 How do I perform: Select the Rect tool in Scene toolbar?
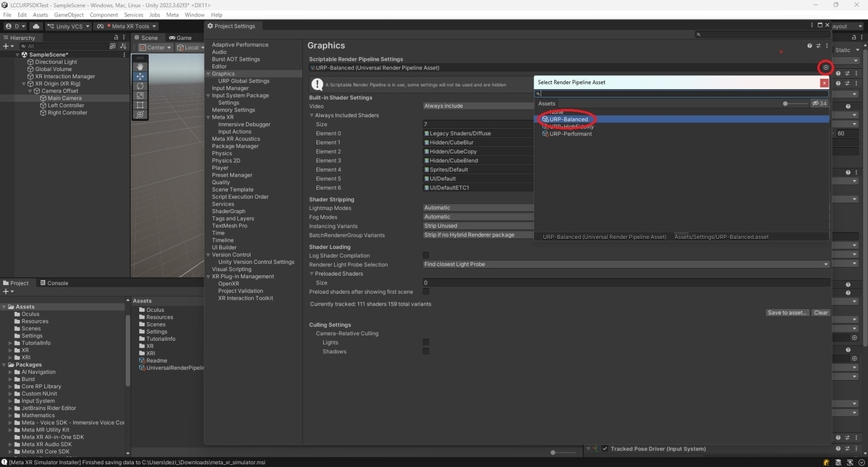(140, 105)
